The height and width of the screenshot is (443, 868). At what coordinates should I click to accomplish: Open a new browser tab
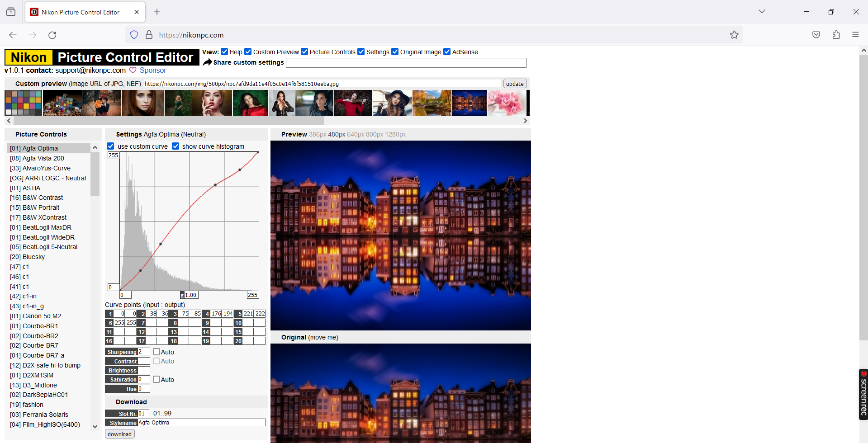pyautogui.click(x=157, y=12)
